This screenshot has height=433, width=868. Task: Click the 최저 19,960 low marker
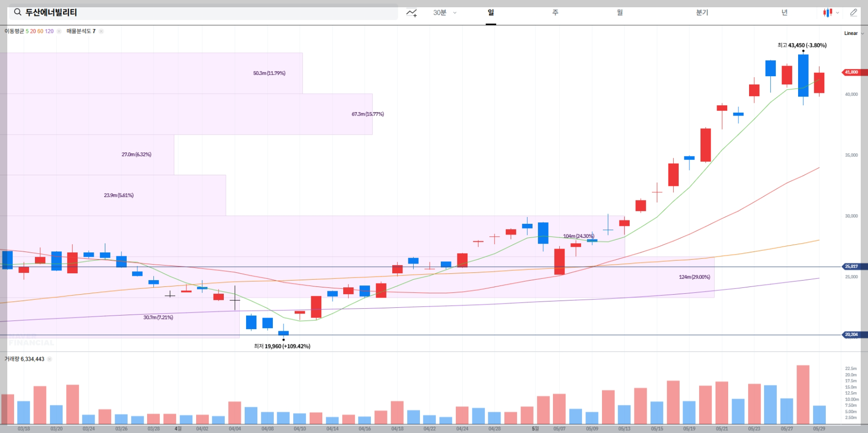282,346
